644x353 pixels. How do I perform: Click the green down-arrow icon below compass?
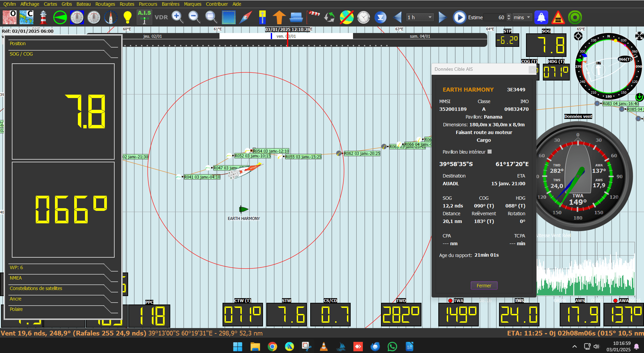(639, 97)
